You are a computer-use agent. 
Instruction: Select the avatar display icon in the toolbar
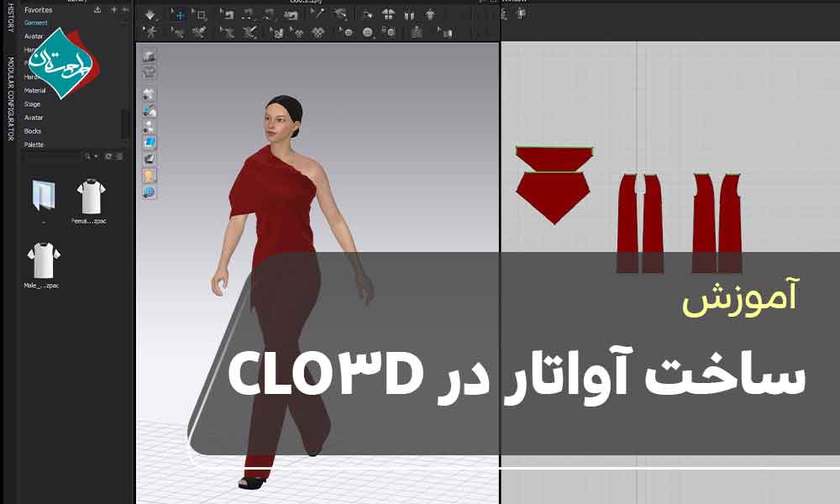429,14
